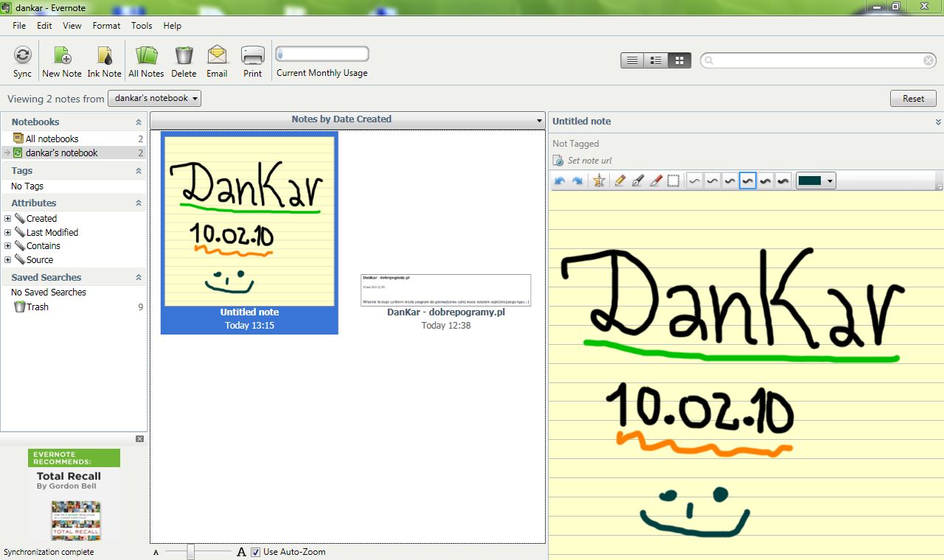
Task: Select the thinnest stroke width
Action: (x=695, y=181)
